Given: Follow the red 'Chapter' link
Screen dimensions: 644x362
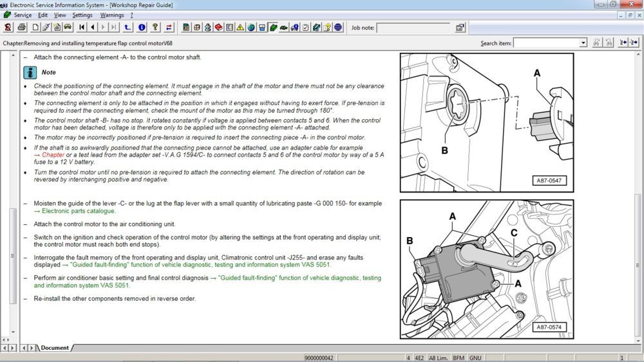Looking at the screenshot, I should 53,155.
